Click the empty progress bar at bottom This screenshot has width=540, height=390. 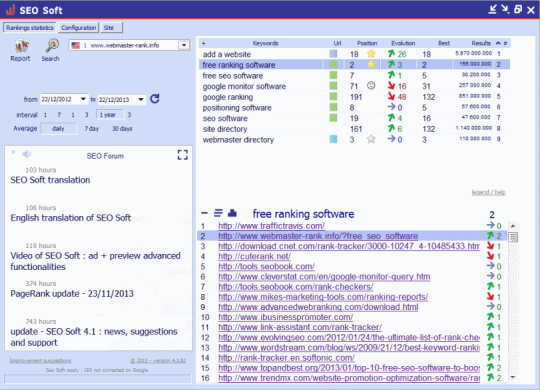97,379
